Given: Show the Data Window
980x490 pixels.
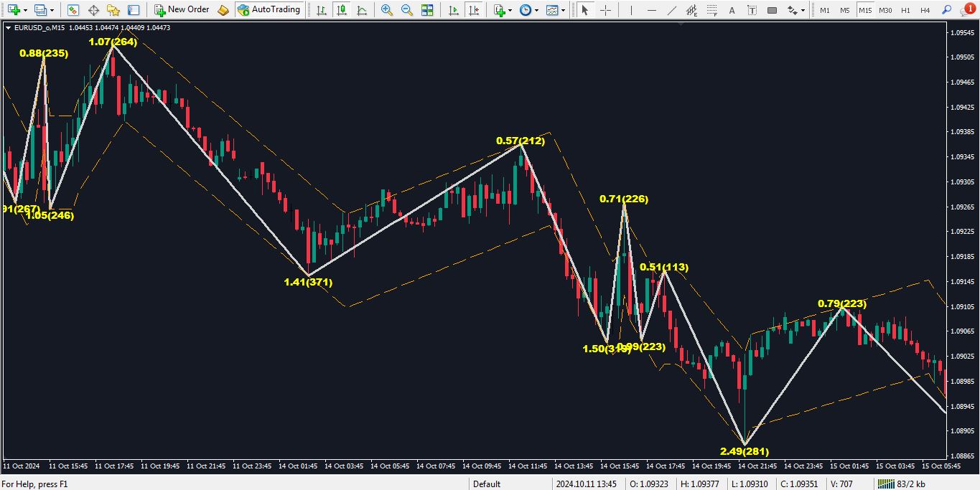Looking at the screenshot, I should (x=93, y=10).
